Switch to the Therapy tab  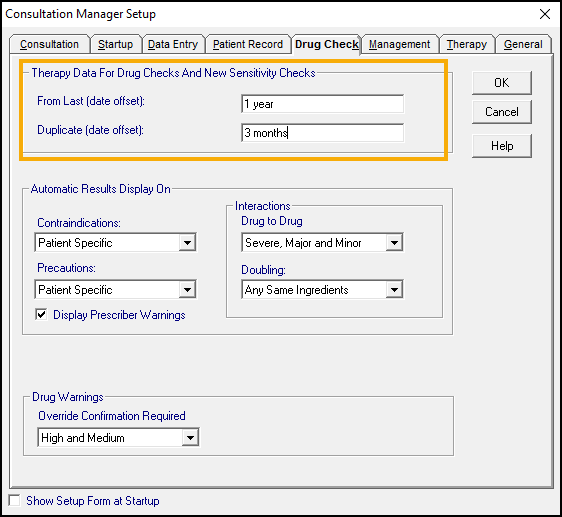467,44
